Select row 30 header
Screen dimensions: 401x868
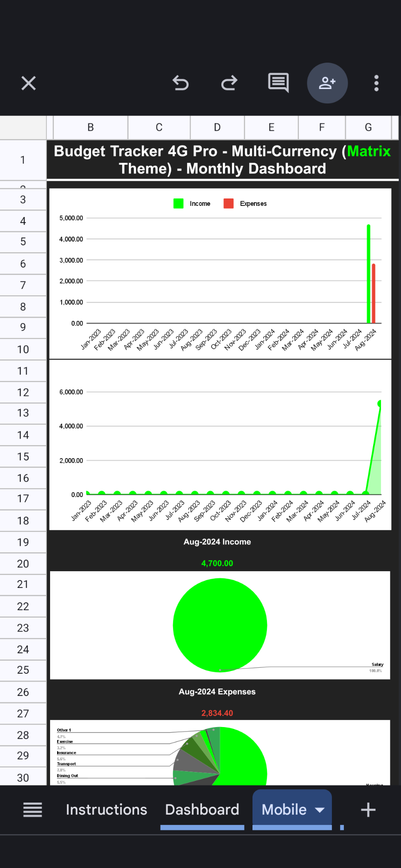click(x=23, y=778)
